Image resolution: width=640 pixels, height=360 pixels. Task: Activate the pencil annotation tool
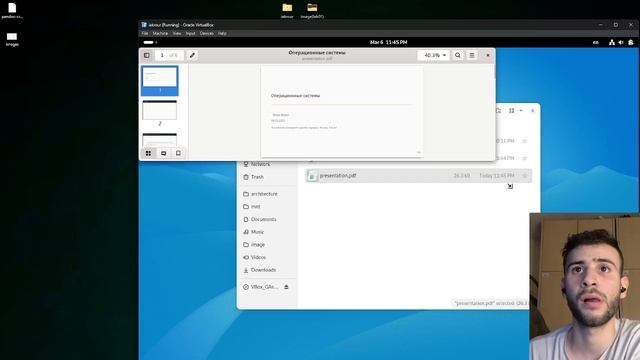[x=192, y=55]
